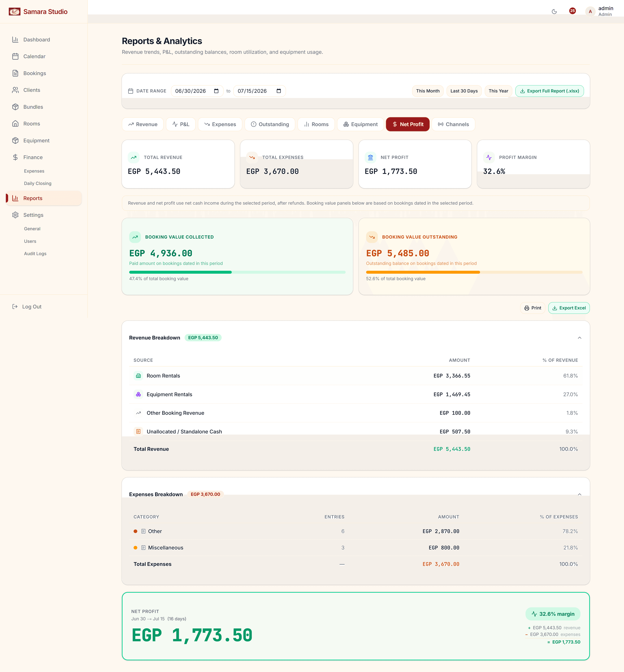Log Out of the application
624x672 pixels.
[x=27, y=307]
